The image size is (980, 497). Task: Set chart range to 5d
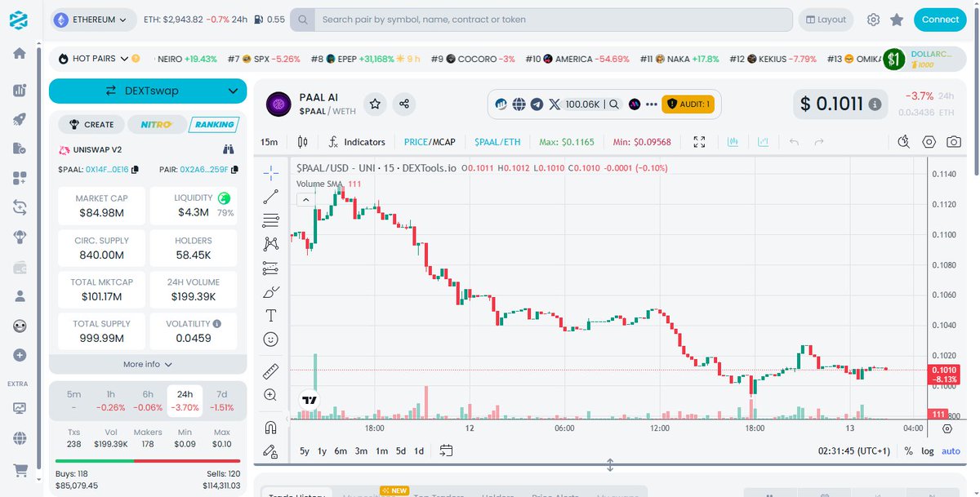pyautogui.click(x=400, y=450)
